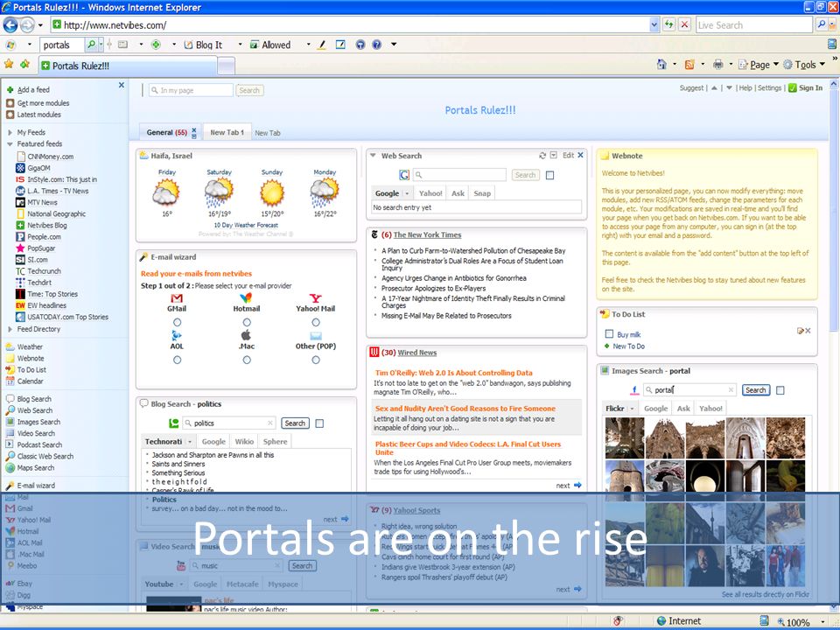
Task: Click the Yahoo! Mail icon
Action: click(x=316, y=298)
